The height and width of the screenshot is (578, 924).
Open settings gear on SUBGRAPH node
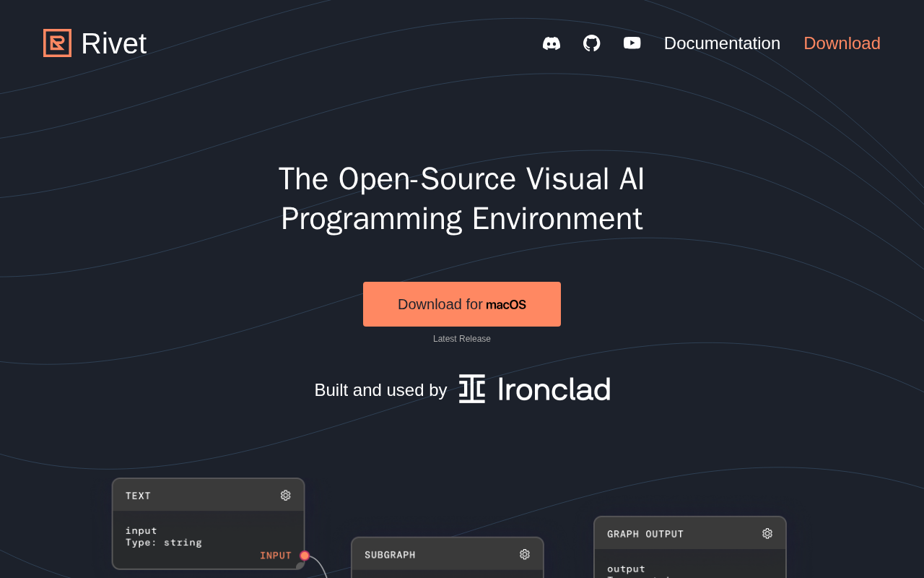click(525, 554)
